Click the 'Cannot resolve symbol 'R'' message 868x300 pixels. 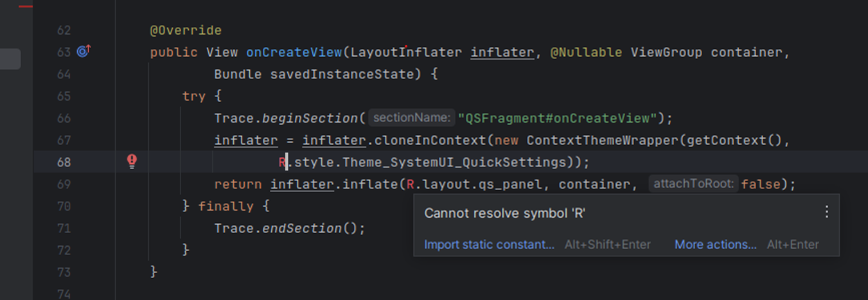coord(505,213)
